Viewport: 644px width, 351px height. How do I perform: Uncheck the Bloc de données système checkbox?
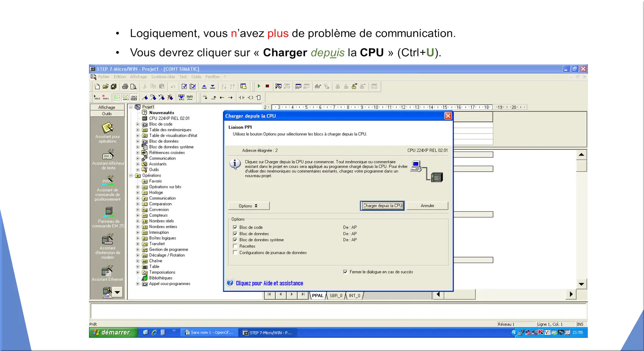click(x=235, y=240)
